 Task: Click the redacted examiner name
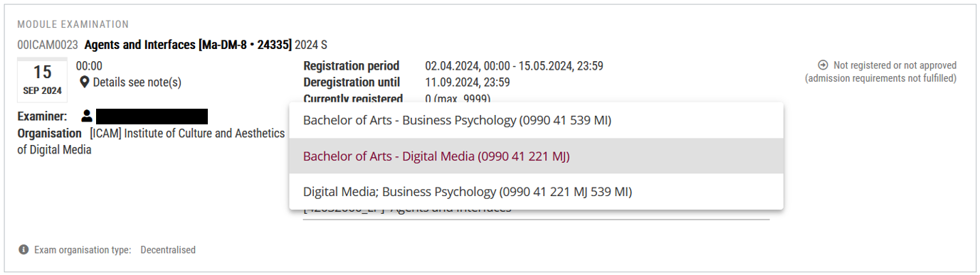pos(152,116)
